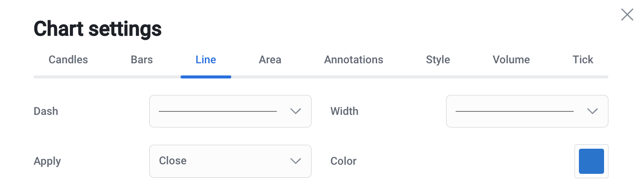Select the active Line tab
This screenshot has height=189, width=644.
206,60
